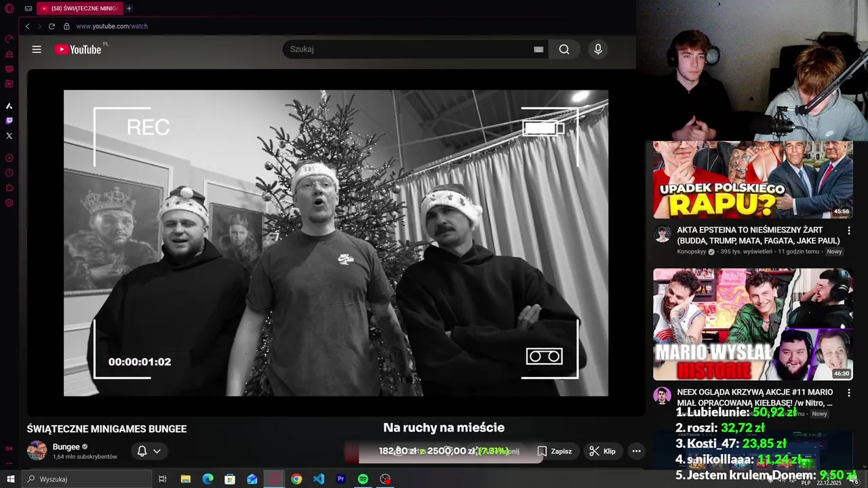Open GX Mods "M" sidebar icon
The width and height of the screenshot is (868, 488).
(9, 84)
